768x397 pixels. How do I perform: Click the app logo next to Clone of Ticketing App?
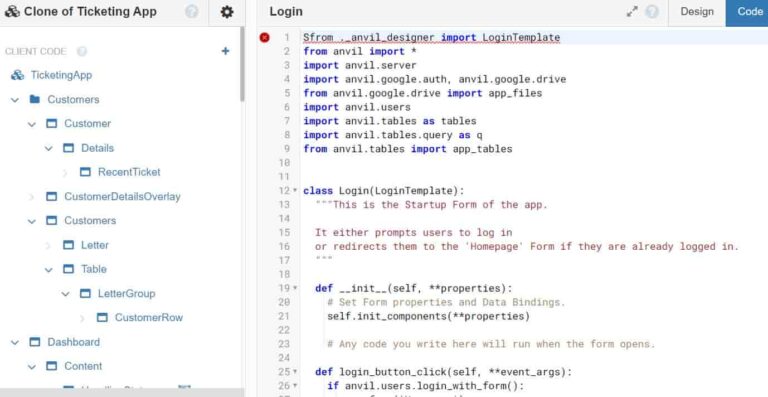click(12, 12)
